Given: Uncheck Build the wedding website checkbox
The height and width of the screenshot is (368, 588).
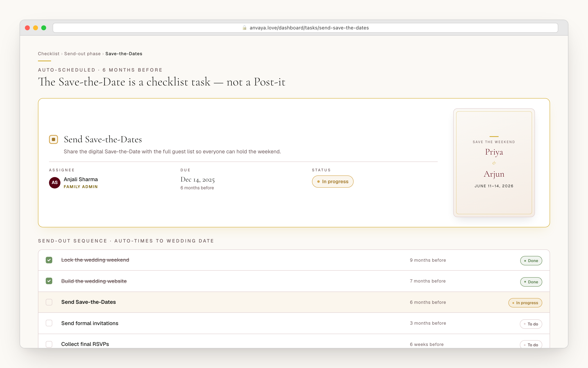Looking at the screenshot, I should click(x=49, y=281).
